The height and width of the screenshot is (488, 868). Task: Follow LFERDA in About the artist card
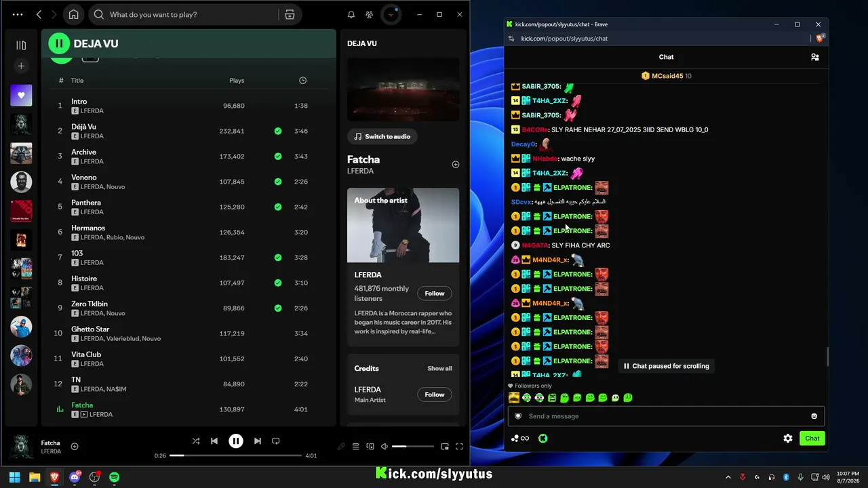coord(435,293)
